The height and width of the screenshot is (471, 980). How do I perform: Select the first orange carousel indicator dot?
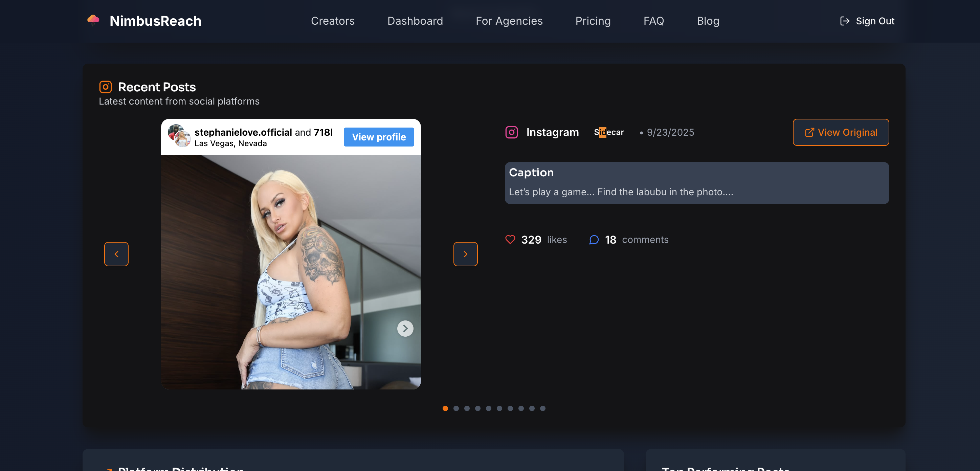[x=445, y=408]
